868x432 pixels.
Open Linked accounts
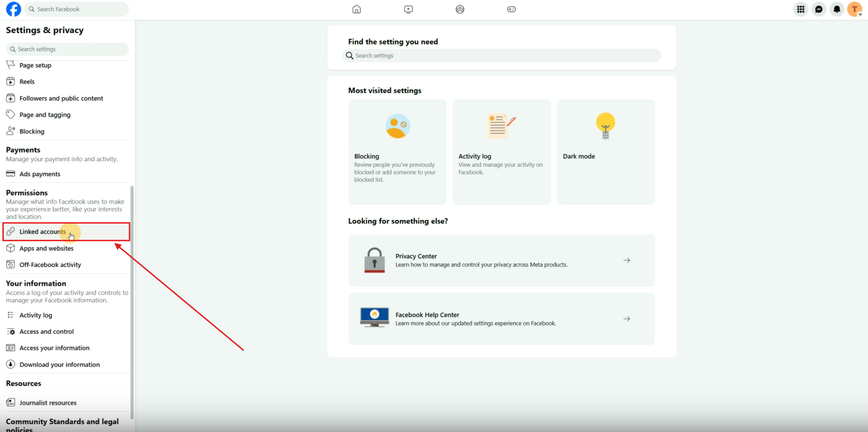point(67,232)
